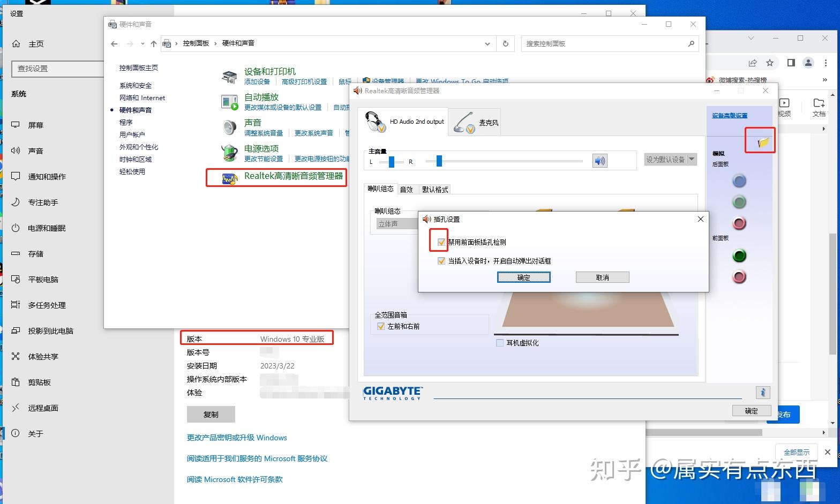The width and height of the screenshot is (840, 504).
Task: Click the search Control Panel input field
Action: (611, 43)
